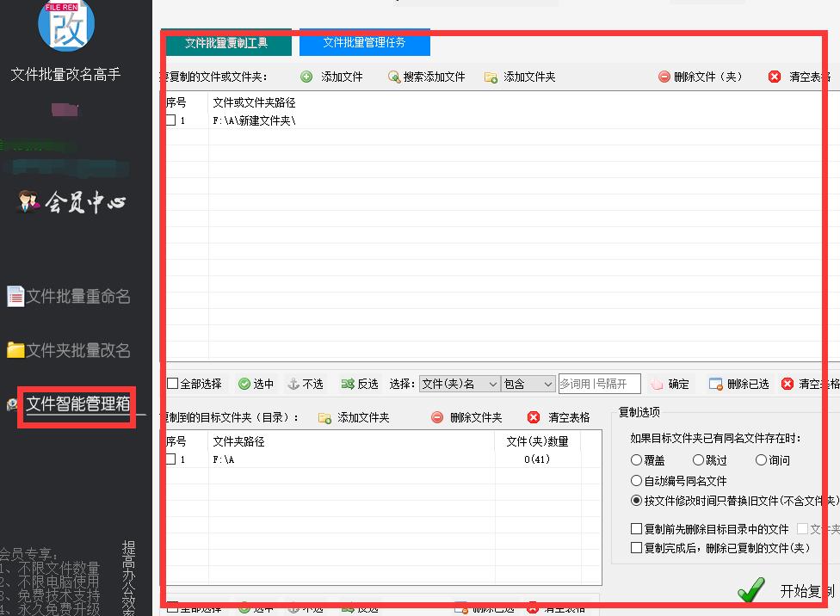Viewport: 840px width, 616px height.
Task: Open the 文件(夹)名 dropdown
Action: tap(460, 384)
